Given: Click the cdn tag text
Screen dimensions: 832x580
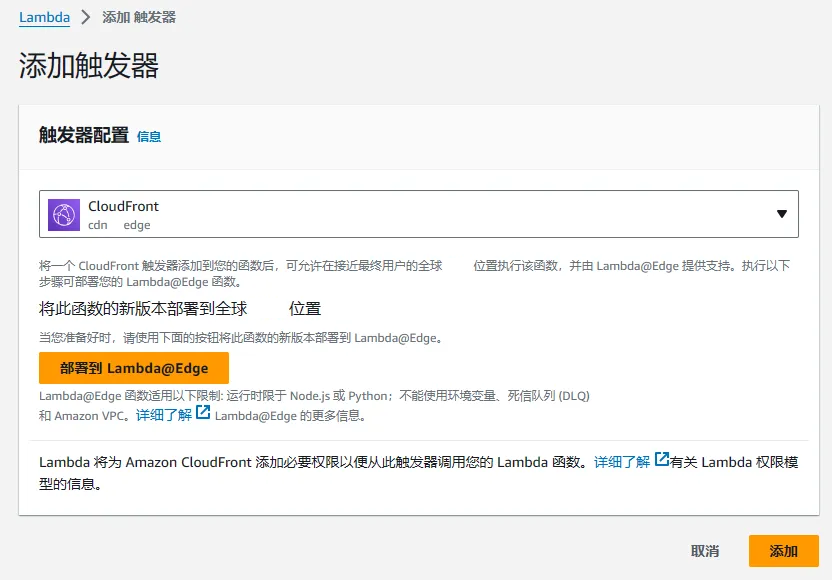Looking at the screenshot, I should point(98,225).
